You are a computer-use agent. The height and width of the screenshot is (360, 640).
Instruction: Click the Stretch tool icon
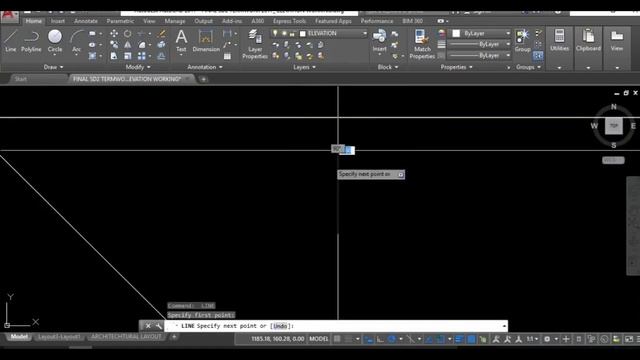[114, 56]
